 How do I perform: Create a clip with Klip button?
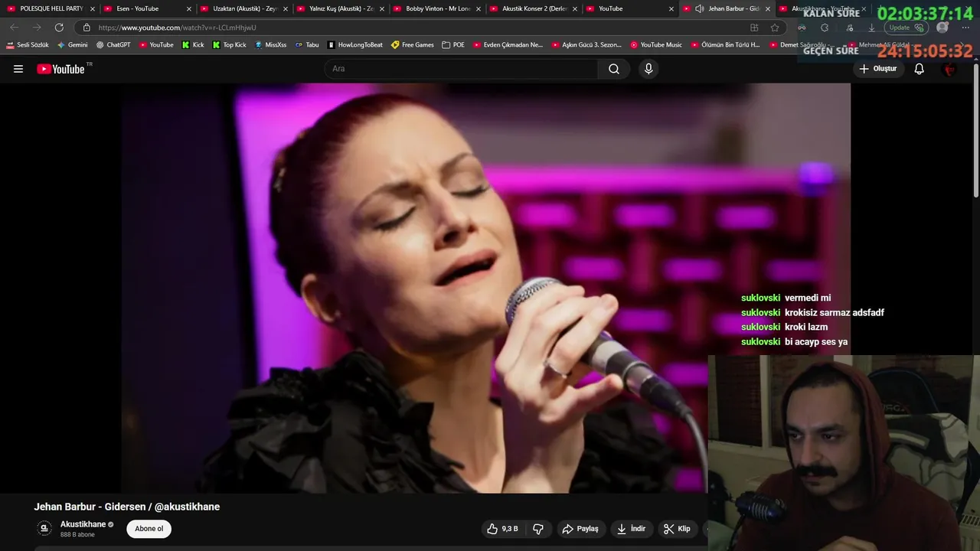[677, 529]
